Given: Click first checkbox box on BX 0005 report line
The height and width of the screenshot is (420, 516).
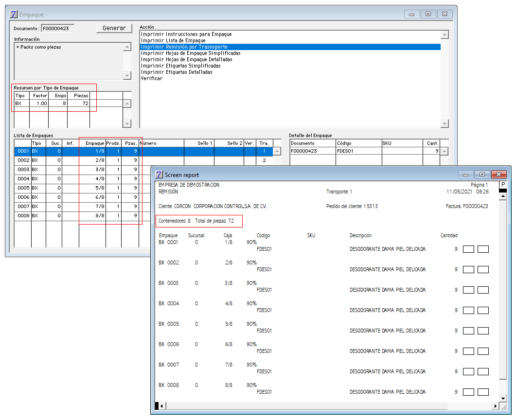Looking at the screenshot, I should (x=469, y=331).
